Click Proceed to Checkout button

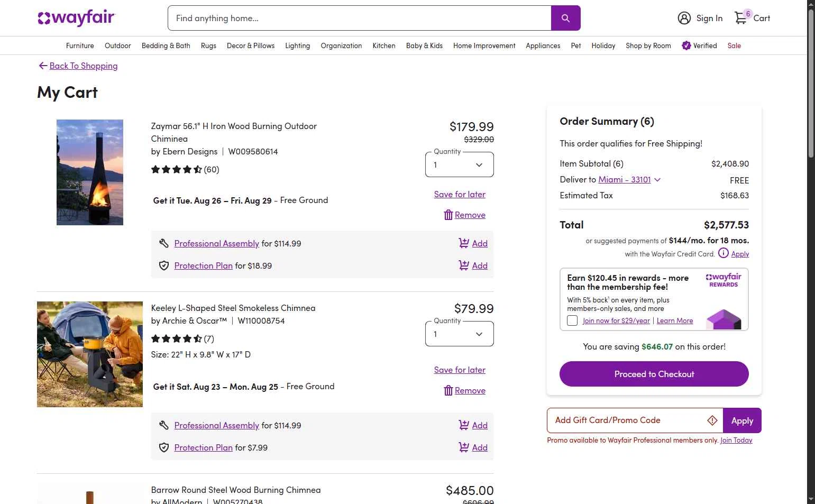(654, 374)
